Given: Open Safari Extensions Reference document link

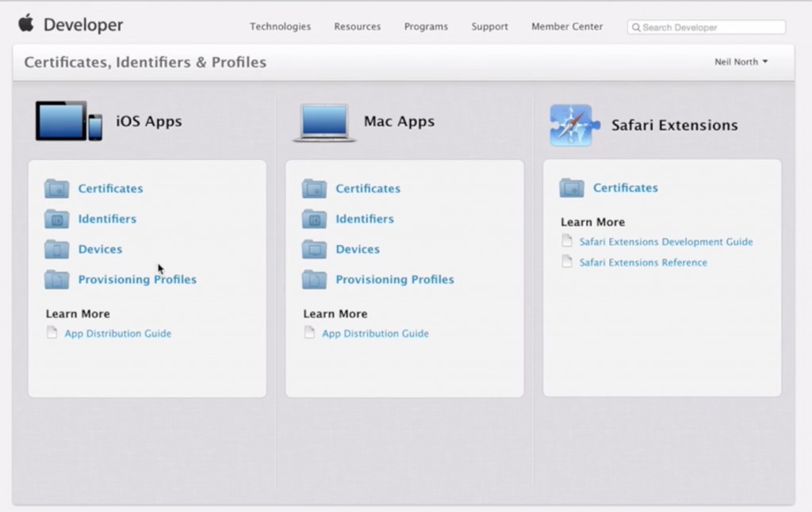Looking at the screenshot, I should (x=642, y=262).
